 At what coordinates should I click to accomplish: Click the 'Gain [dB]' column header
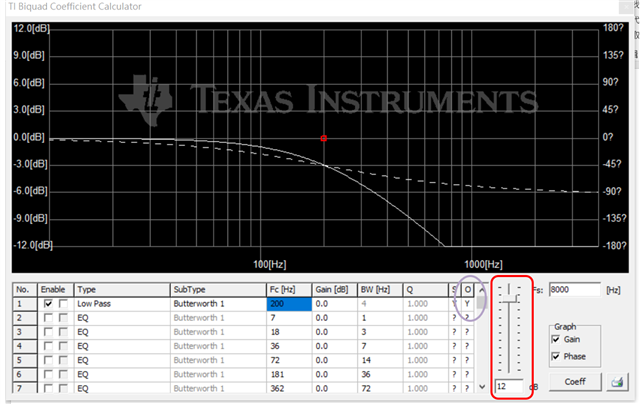pyautogui.click(x=335, y=290)
